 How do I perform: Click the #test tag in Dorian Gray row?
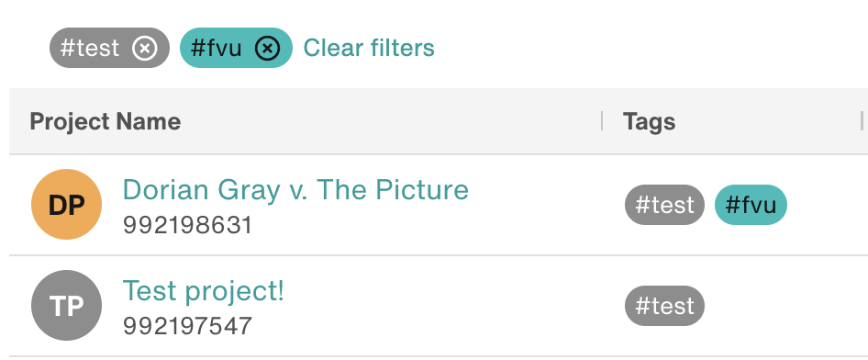click(x=664, y=205)
